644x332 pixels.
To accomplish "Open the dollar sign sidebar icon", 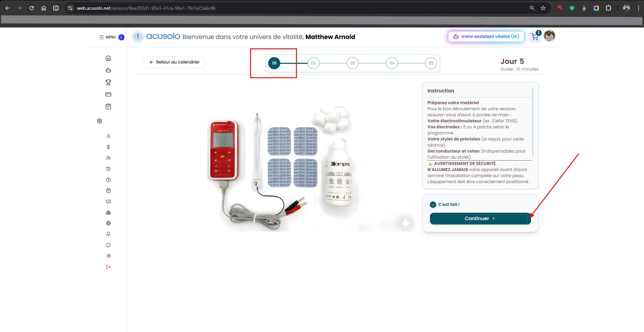I will click(x=108, y=147).
